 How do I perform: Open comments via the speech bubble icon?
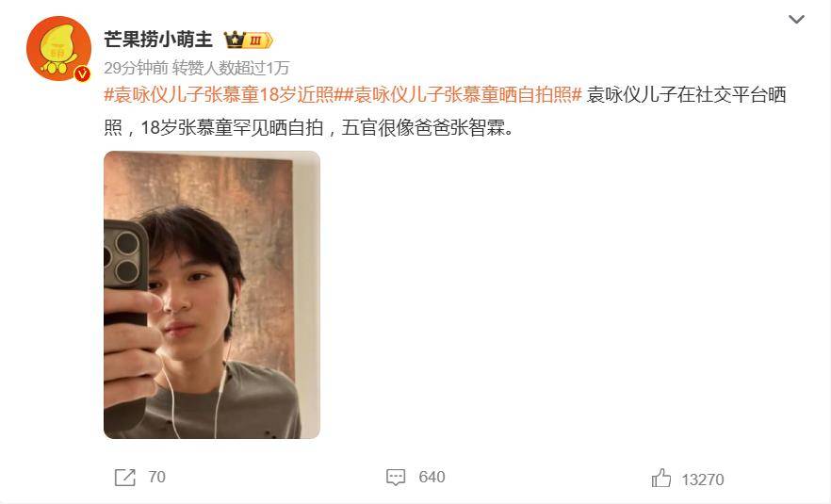coord(396,478)
